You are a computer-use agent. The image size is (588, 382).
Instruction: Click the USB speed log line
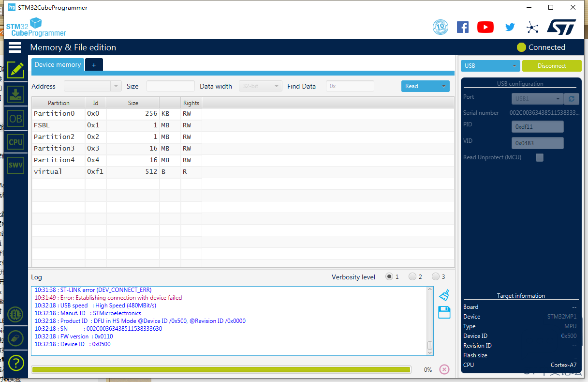pyautogui.click(x=95, y=306)
